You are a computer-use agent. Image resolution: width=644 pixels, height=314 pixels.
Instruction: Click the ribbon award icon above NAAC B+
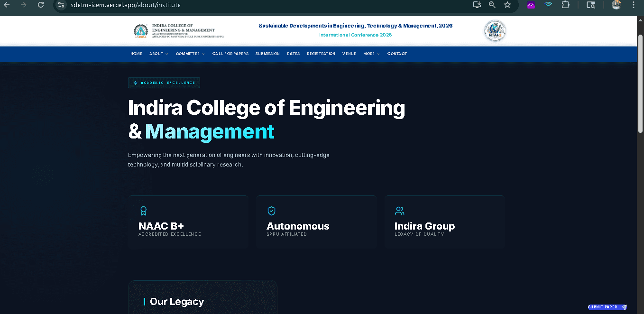coord(143,211)
